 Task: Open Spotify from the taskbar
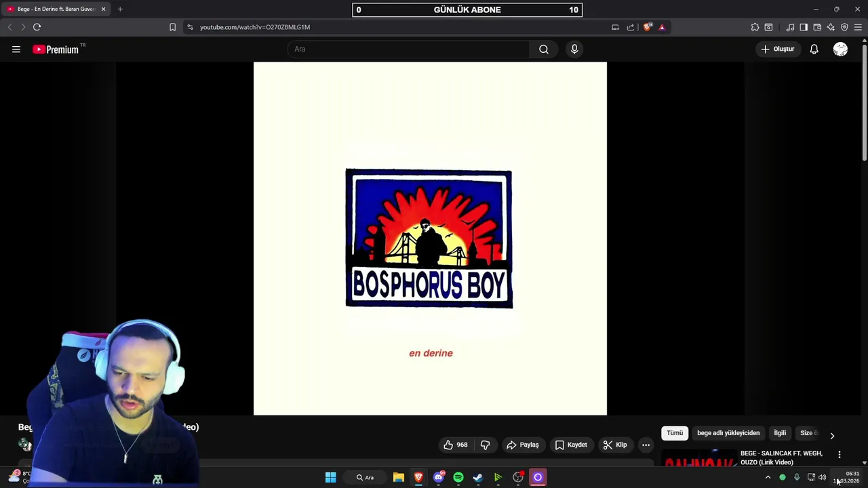point(458,477)
